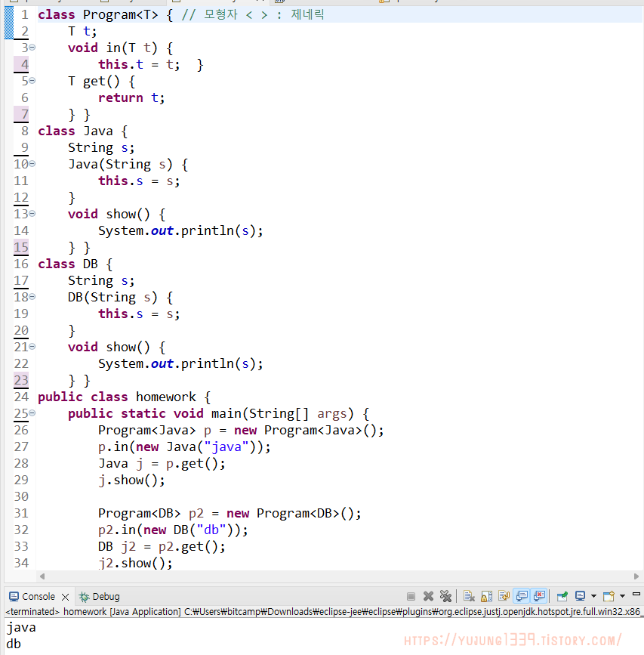Minimize the Console panel
Screen dimensions: 644x655
[x=636, y=594]
